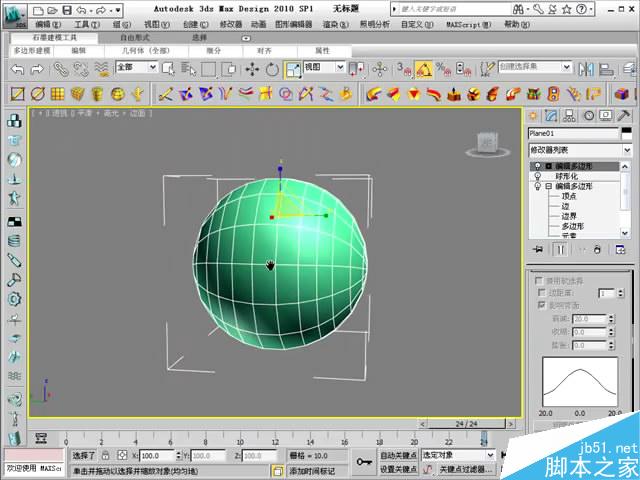
Task: Open the 全部 selection filter dropdown
Action: 136,68
